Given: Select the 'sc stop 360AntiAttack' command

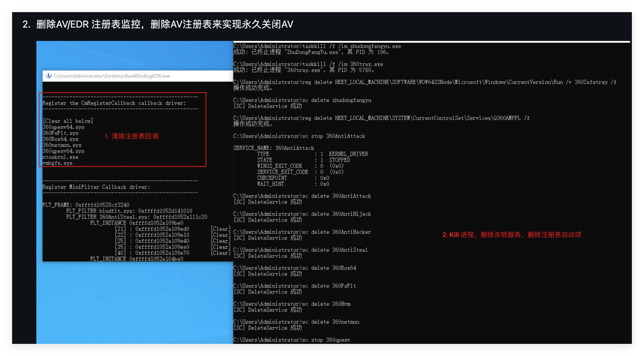Looking at the screenshot, I should click(x=334, y=136).
